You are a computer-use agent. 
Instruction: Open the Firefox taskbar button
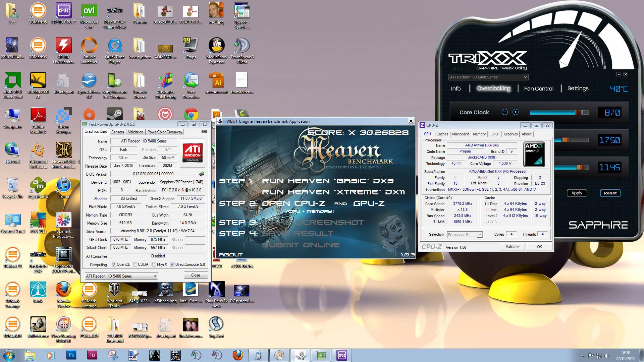pyautogui.click(x=238, y=355)
